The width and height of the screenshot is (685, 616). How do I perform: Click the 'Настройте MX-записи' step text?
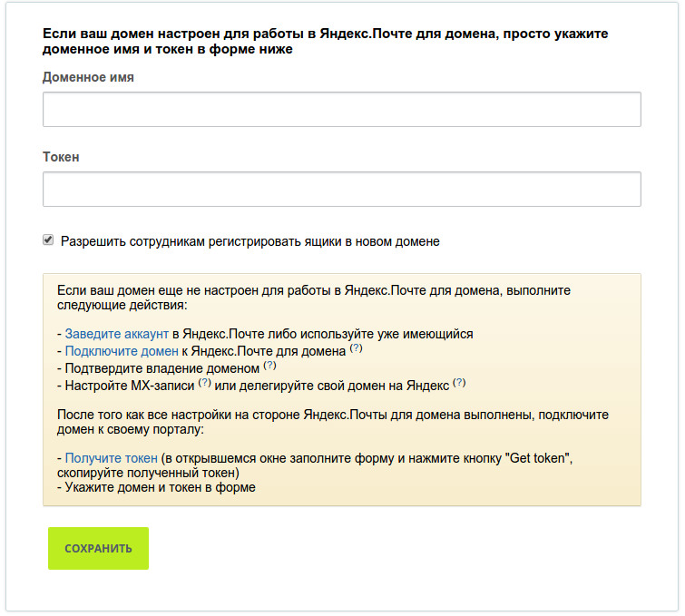pyautogui.click(x=130, y=386)
